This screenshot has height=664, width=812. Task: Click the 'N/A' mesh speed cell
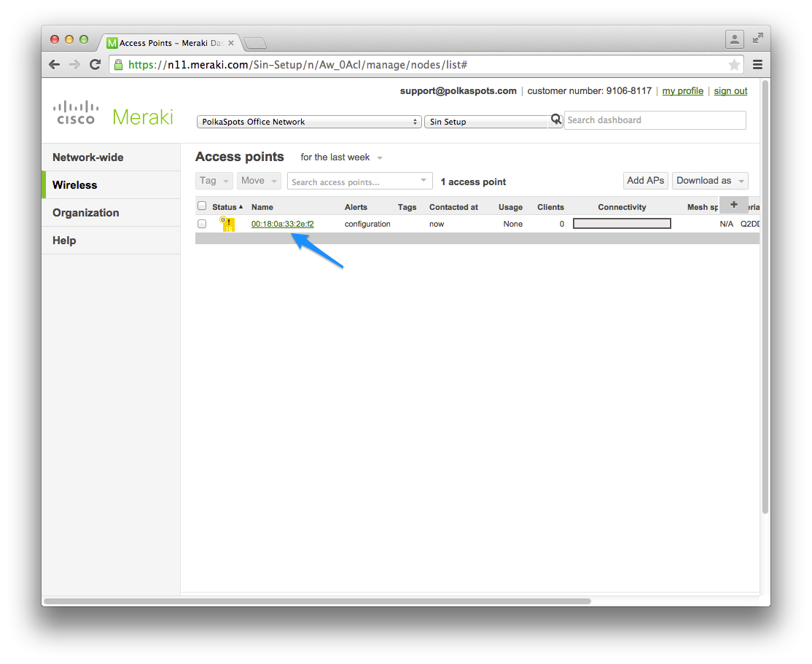(727, 224)
